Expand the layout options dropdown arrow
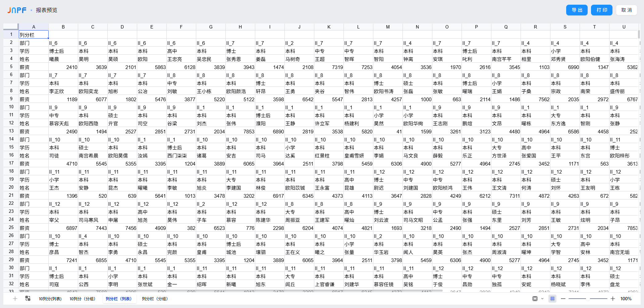 point(542,299)
